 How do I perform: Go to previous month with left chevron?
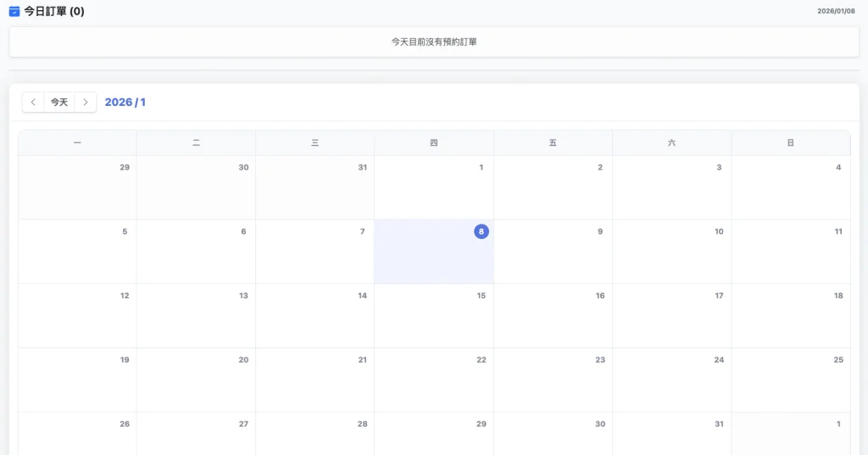coord(33,103)
